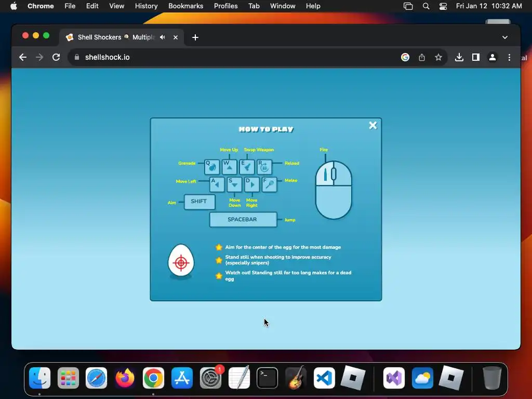532x399 pixels.
Task: Open Spotlight search
Action: 426,6
